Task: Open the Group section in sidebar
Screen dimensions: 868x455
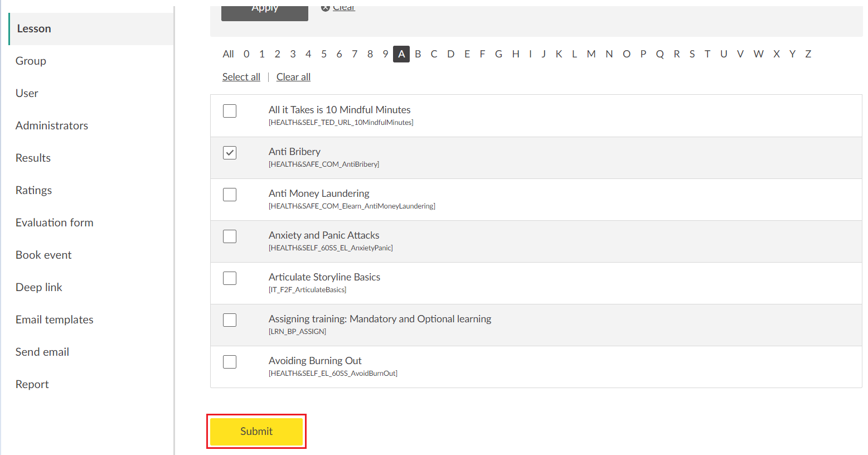Action: click(31, 61)
